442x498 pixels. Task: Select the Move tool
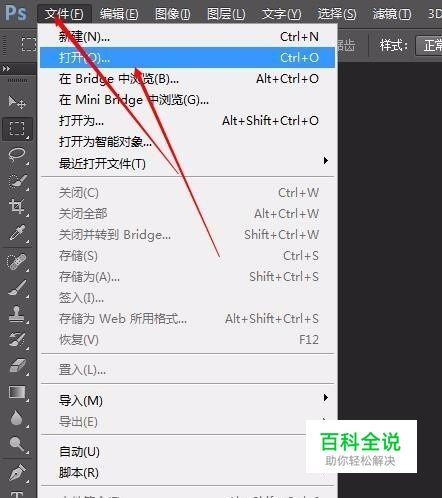[17, 102]
